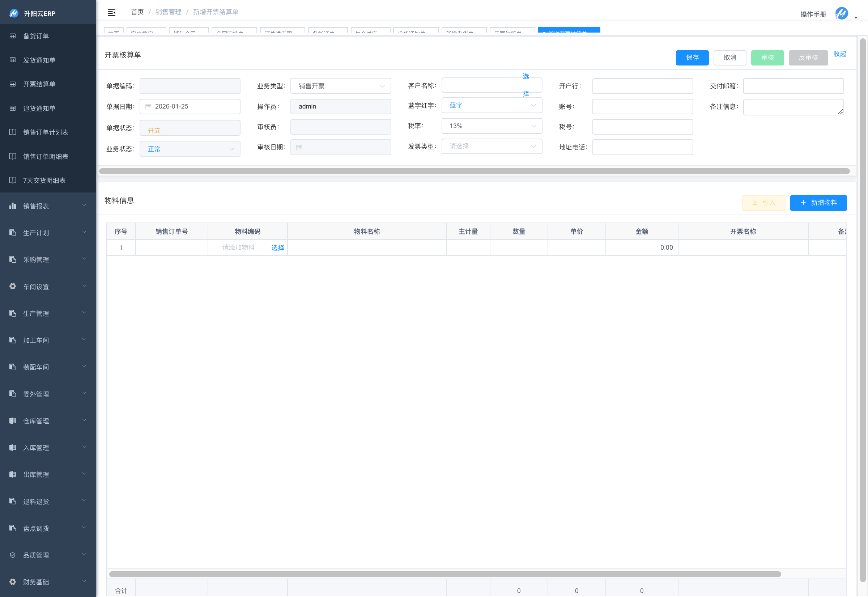Open 开票结算单 in the sidebar
Viewport: 868px width, 597px height.
point(39,84)
